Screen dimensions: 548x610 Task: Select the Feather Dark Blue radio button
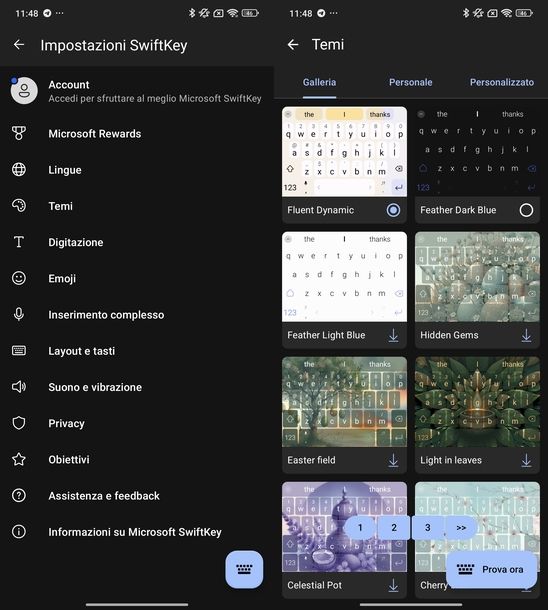pyautogui.click(x=526, y=210)
